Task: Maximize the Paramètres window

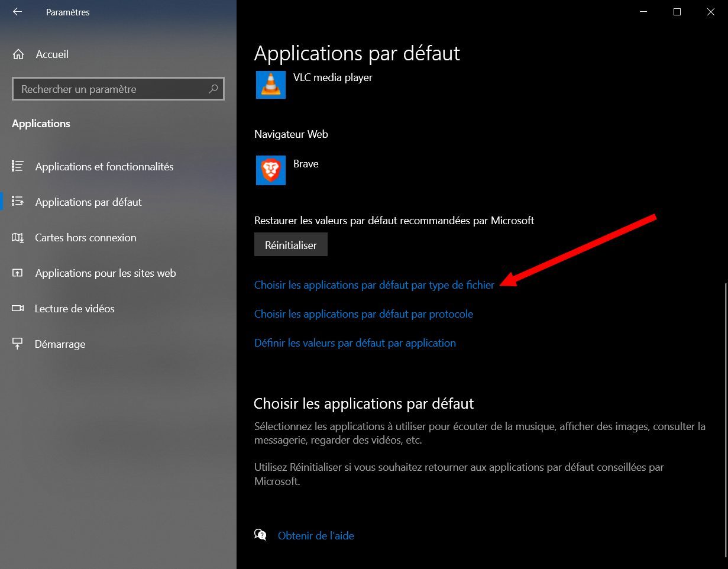Action: (677, 12)
